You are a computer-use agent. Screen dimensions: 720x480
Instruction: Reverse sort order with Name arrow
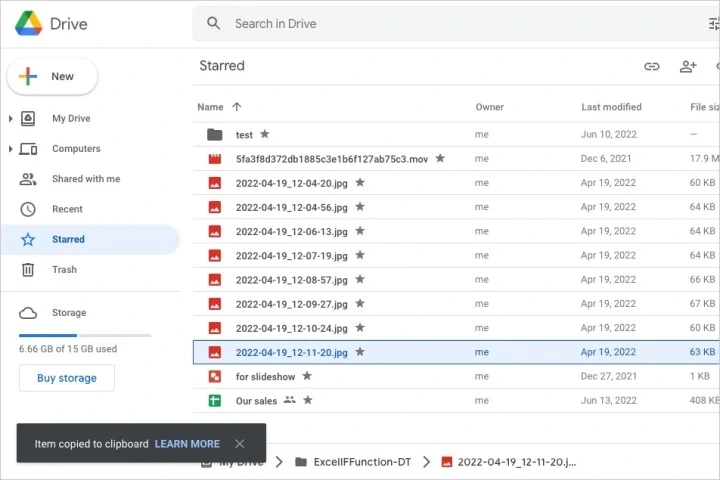(236, 107)
